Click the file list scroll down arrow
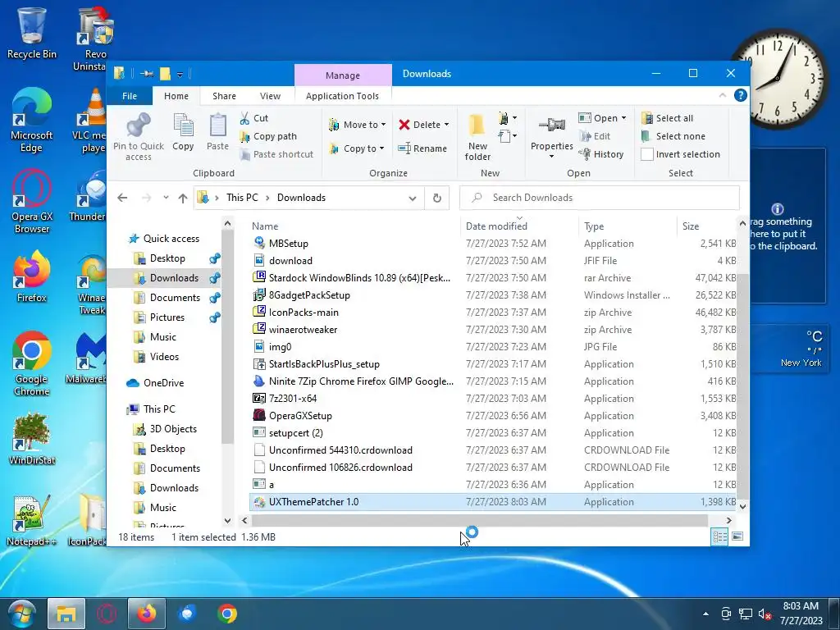This screenshot has width=840, height=630. (742, 506)
